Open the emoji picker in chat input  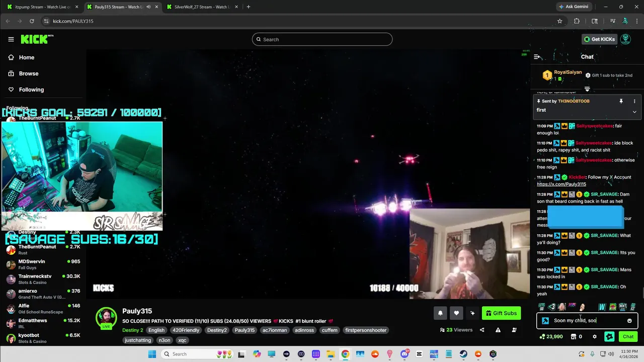coord(629,321)
